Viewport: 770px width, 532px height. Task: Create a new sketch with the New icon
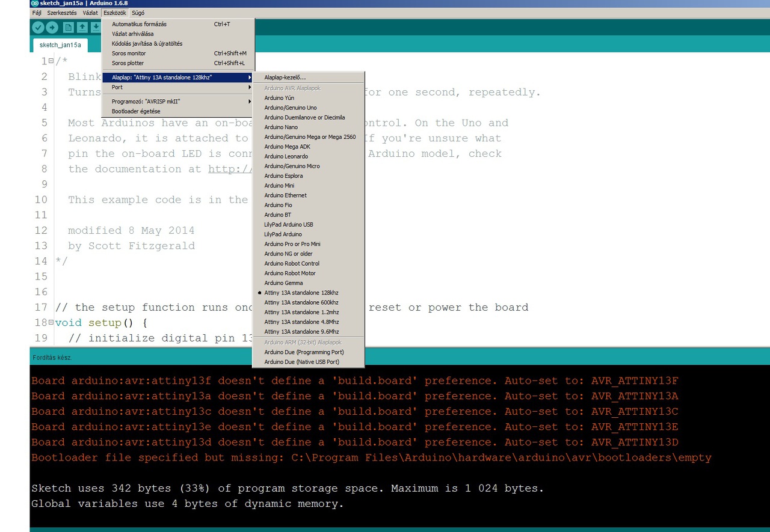coord(69,27)
